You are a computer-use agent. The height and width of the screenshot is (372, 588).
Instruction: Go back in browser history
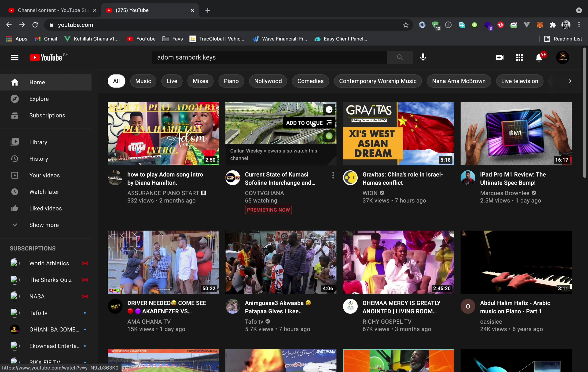[9, 25]
